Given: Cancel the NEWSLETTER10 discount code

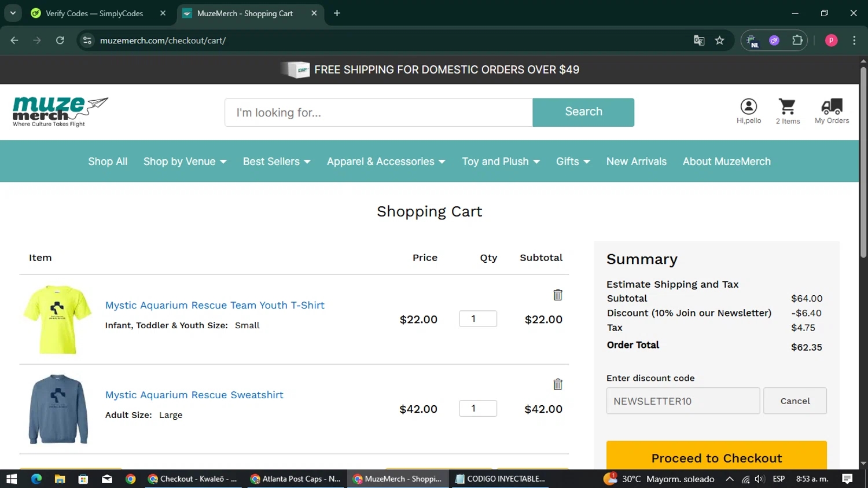Looking at the screenshot, I should tap(795, 401).
